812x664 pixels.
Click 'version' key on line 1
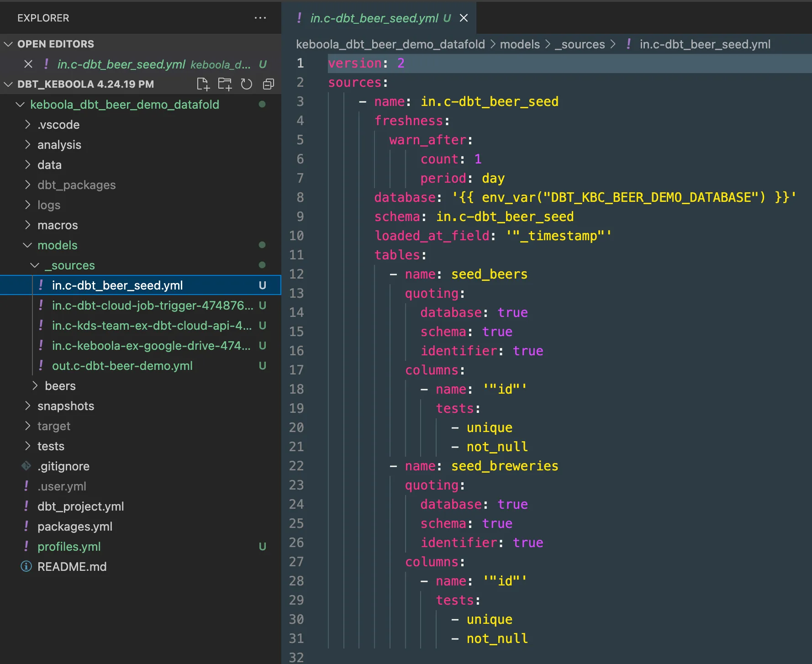tap(355, 63)
